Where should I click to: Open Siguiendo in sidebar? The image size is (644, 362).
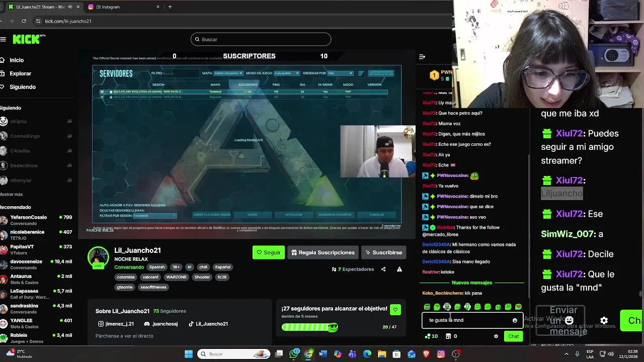pyautogui.click(x=22, y=87)
